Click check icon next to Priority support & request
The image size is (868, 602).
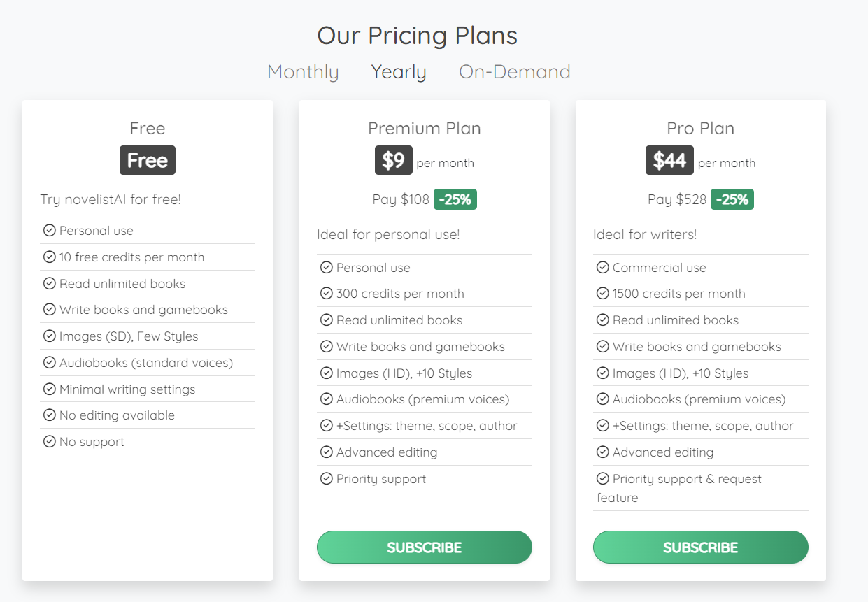point(602,479)
